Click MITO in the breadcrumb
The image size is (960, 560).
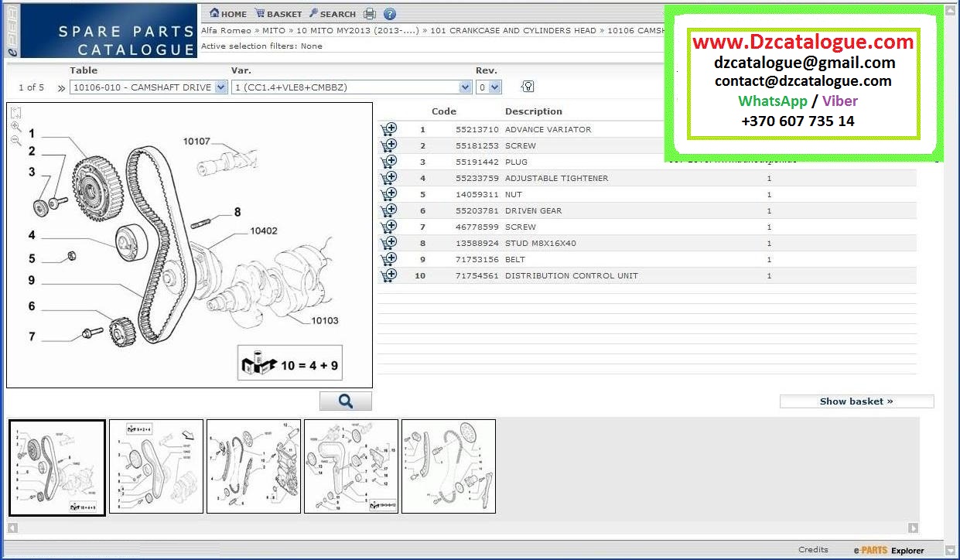click(x=273, y=31)
